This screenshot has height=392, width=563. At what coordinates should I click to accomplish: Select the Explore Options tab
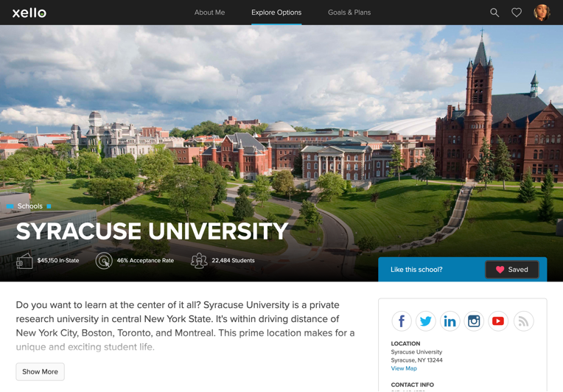point(276,13)
